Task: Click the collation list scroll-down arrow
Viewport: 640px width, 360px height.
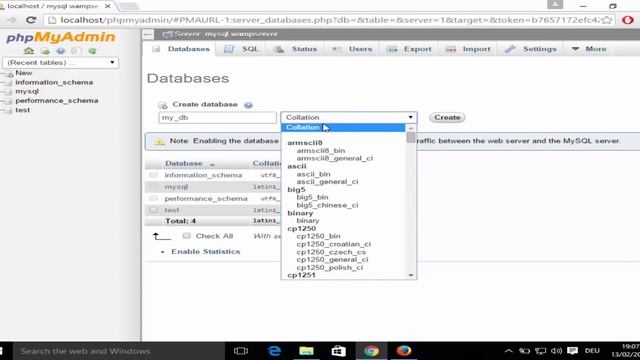Action: (x=411, y=275)
